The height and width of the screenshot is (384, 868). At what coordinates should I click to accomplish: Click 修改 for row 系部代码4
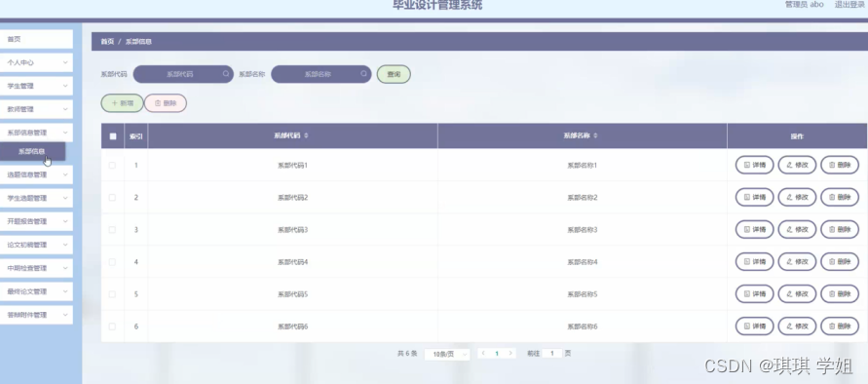pos(797,261)
